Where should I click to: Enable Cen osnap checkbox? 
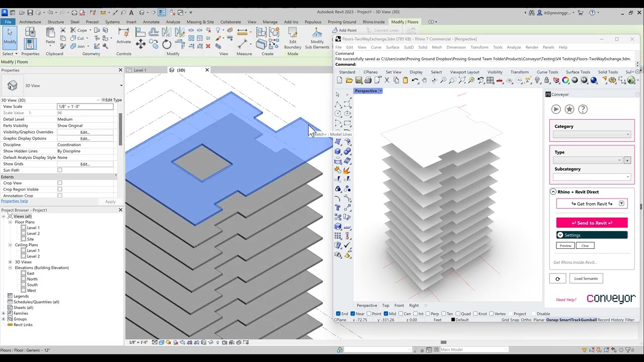(x=400, y=314)
